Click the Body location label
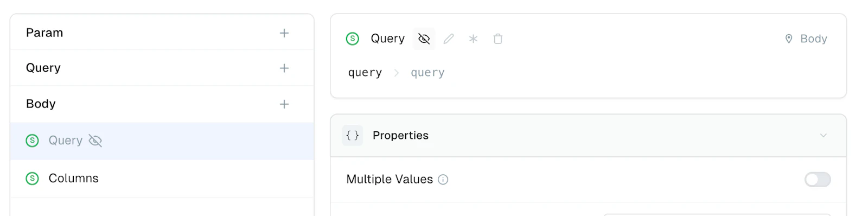The width and height of the screenshot is (868, 216). click(814, 39)
